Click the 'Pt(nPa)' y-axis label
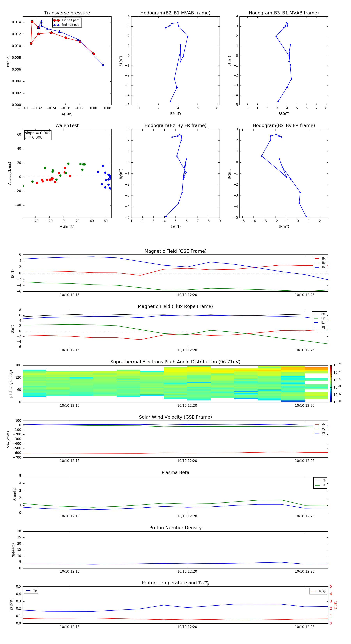This screenshot has height=644, width=351. [x=8, y=61]
